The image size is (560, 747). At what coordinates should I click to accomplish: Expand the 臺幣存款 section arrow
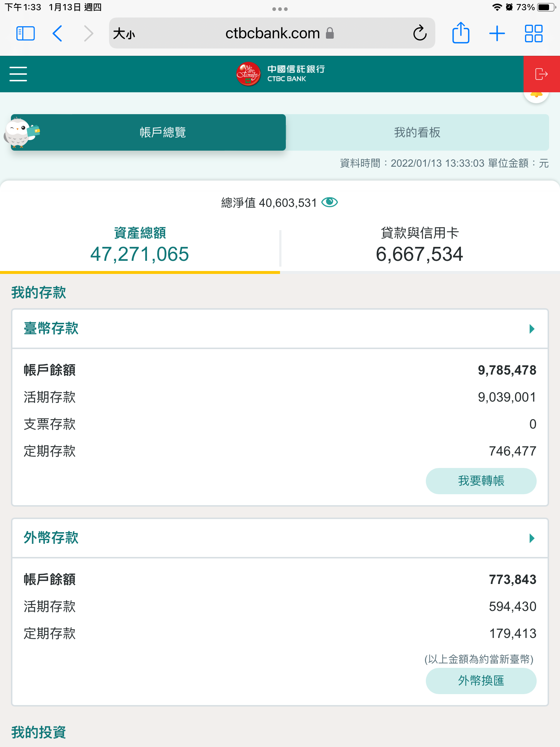[532, 329]
